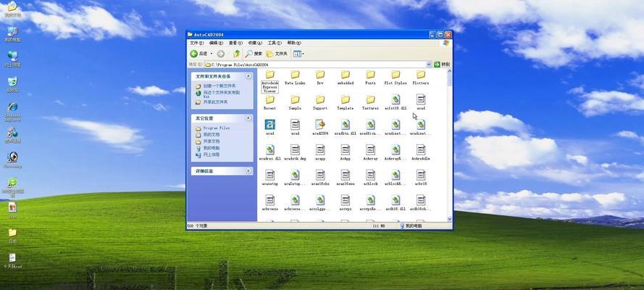
Task: Expand the 详细信息 panel
Action: coord(248,171)
